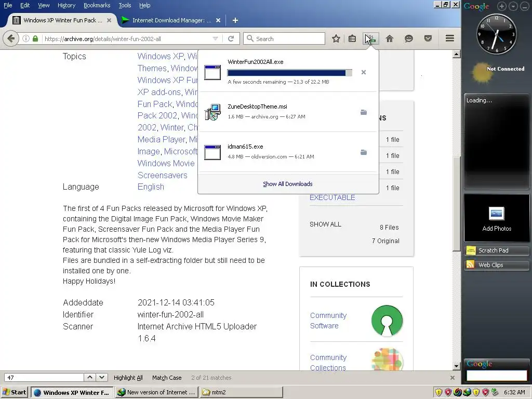Open folder containing ZuneDesktopTheme.msi
The width and height of the screenshot is (532, 399).
tap(363, 112)
